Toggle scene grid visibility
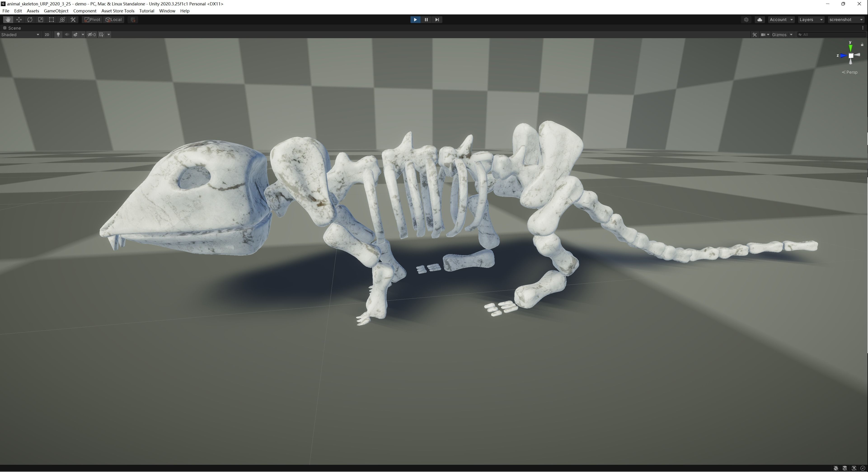This screenshot has width=868, height=472. [x=101, y=34]
